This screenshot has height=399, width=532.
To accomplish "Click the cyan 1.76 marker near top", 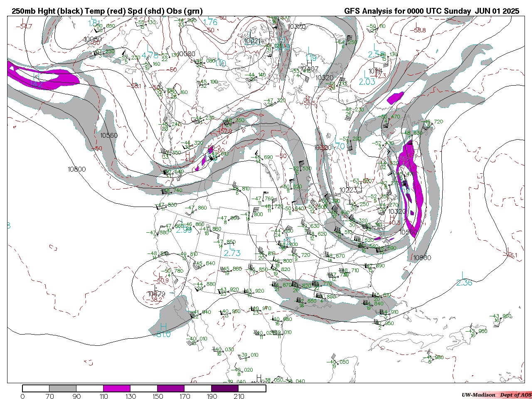I will pos(211,22).
